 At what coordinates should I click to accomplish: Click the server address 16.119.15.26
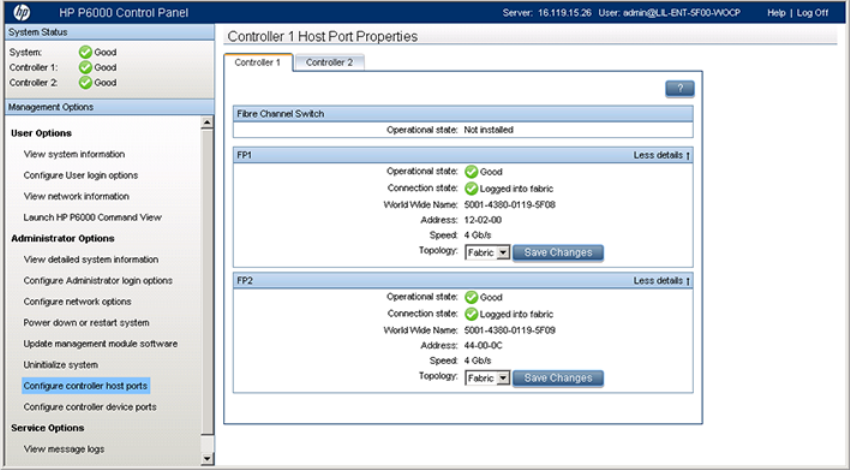(565, 12)
